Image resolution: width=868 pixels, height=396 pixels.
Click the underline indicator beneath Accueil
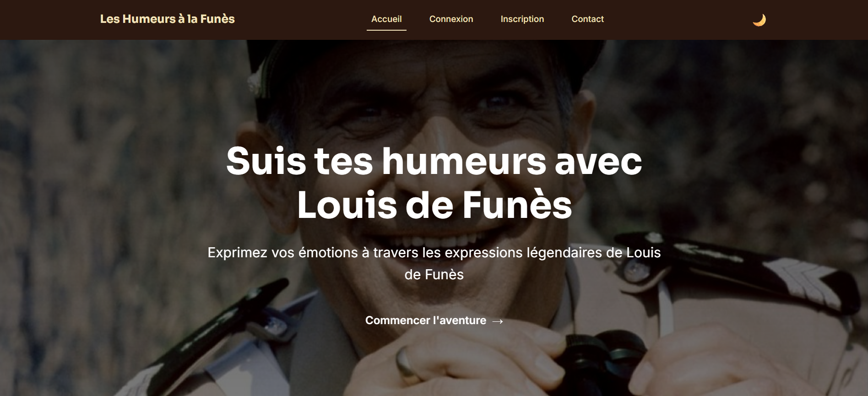tap(386, 30)
